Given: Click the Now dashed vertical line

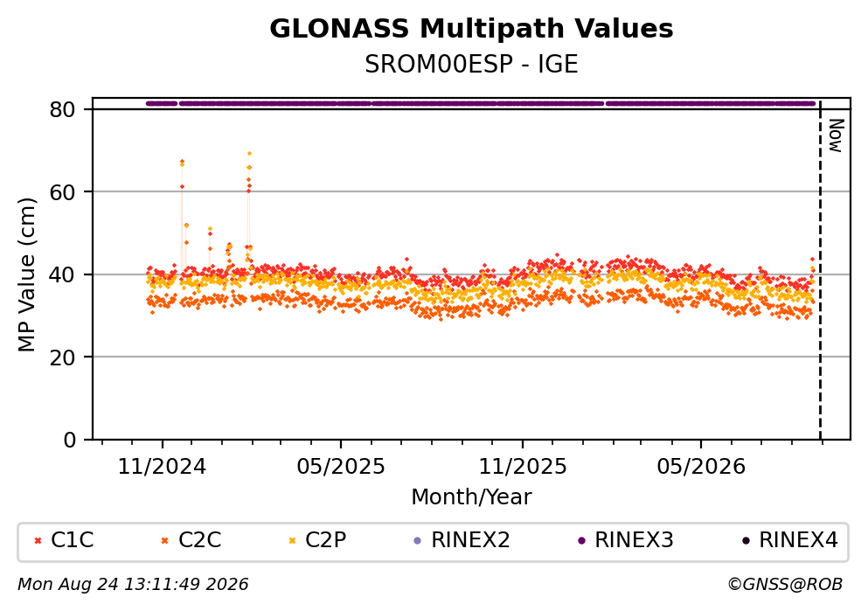Looking at the screenshot, I should (821, 270).
